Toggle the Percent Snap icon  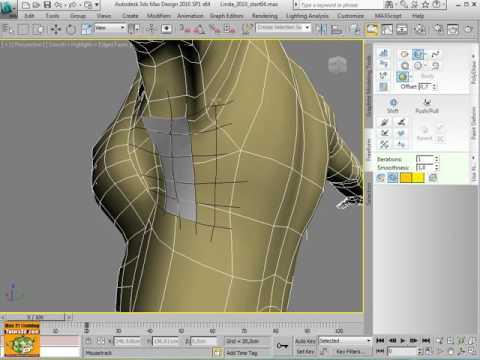(x=215, y=29)
